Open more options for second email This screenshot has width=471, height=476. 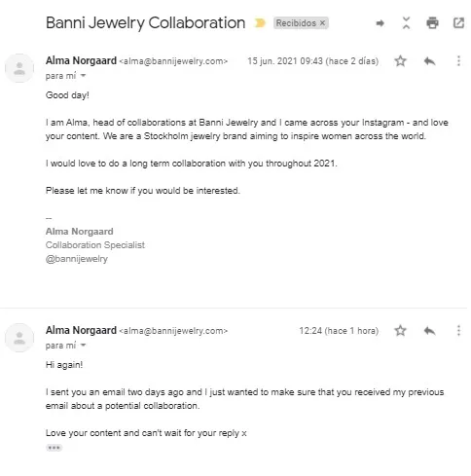click(x=458, y=331)
